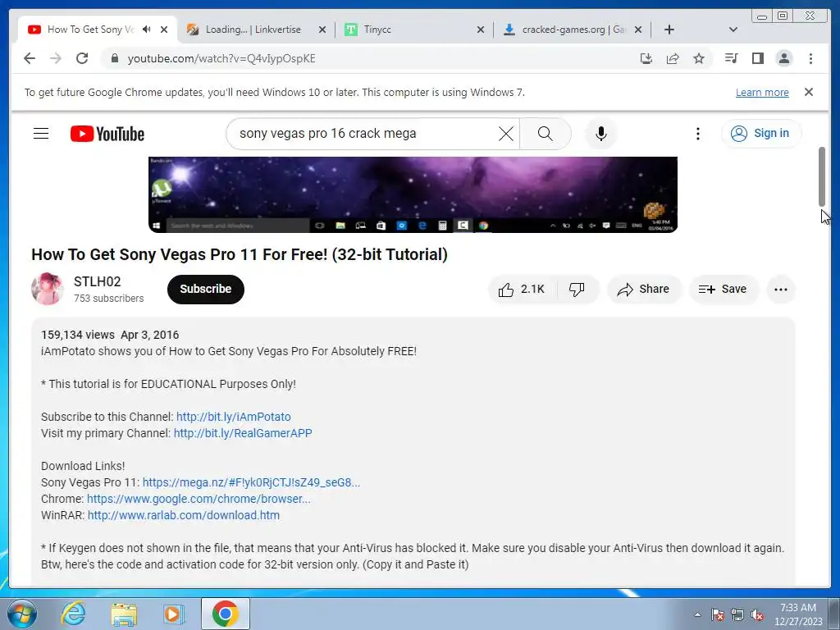The height and width of the screenshot is (630, 840).
Task: Dislike this video
Action: coord(577,290)
